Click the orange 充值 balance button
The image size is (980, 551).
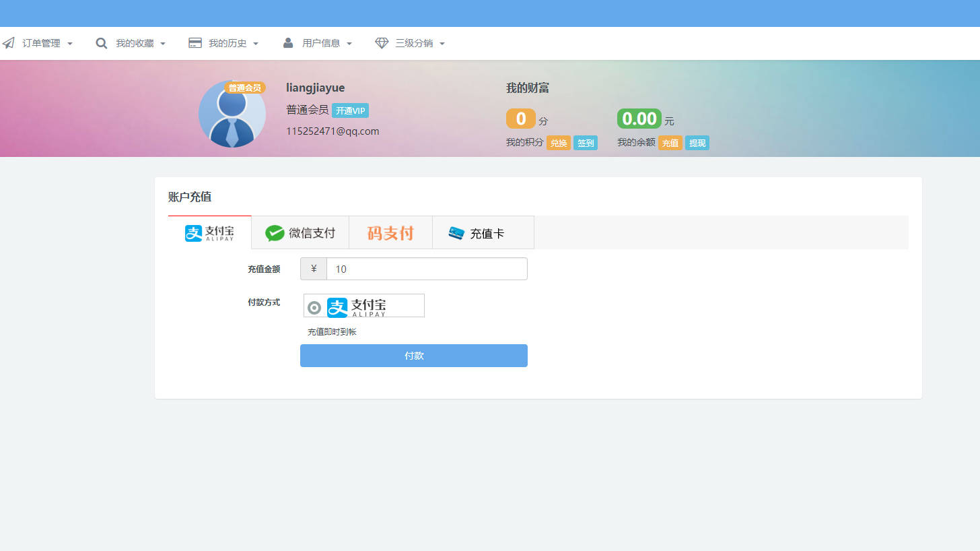point(670,143)
